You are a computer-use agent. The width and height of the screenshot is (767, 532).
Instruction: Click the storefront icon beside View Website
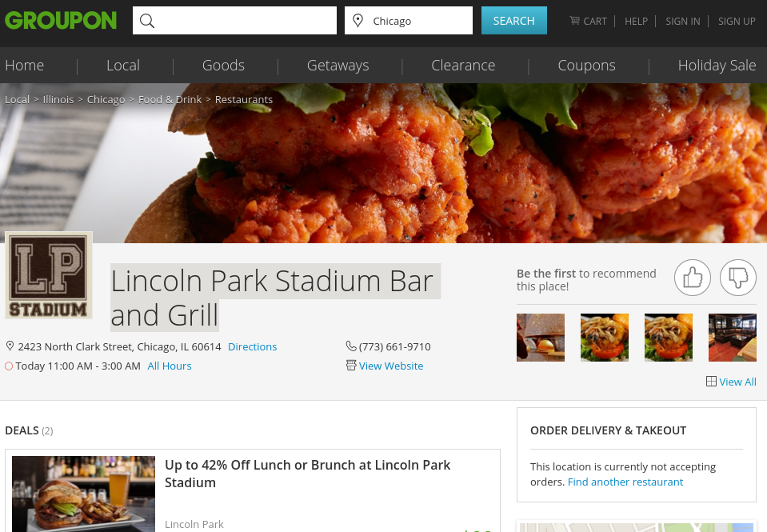(351, 365)
